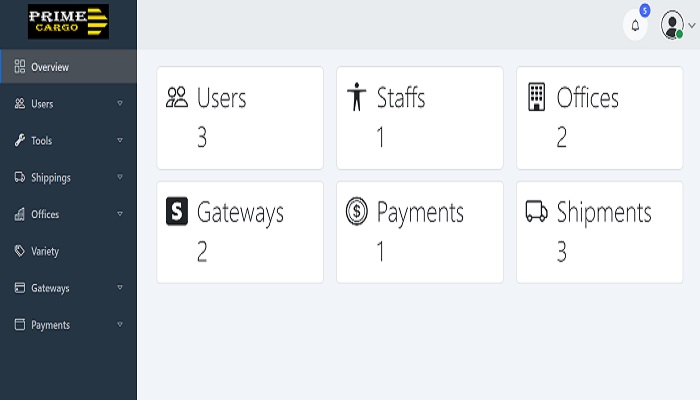700x400 pixels.
Task: Open the Offices sidebar menu item
Action: (45, 214)
